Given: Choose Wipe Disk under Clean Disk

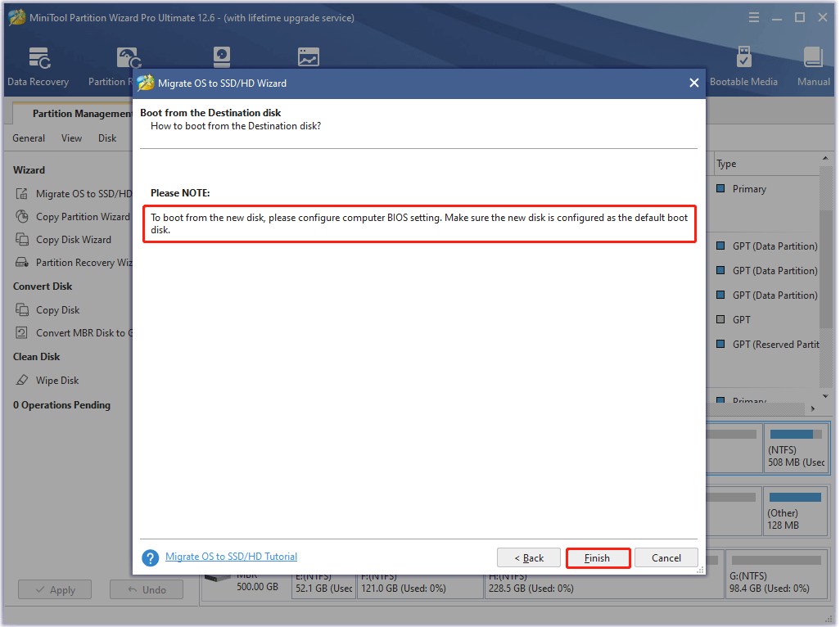Looking at the screenshot, I should click(x=57, y=381).
